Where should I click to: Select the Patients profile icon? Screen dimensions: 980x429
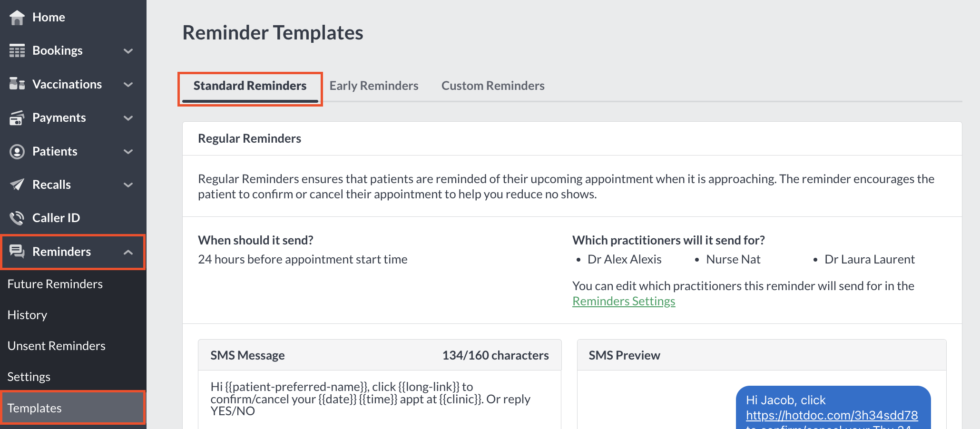coord(17,151)
